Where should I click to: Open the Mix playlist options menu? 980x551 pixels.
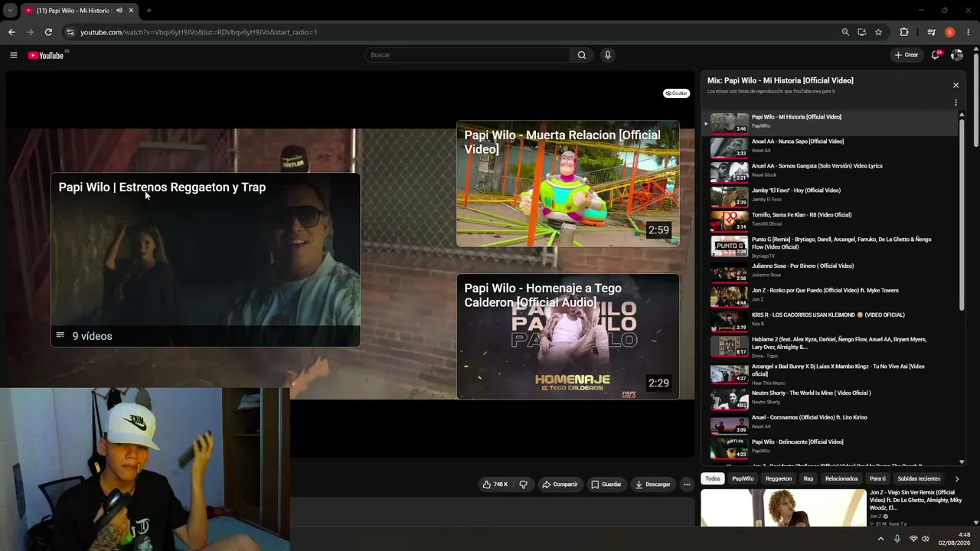(x=955, y=103)
